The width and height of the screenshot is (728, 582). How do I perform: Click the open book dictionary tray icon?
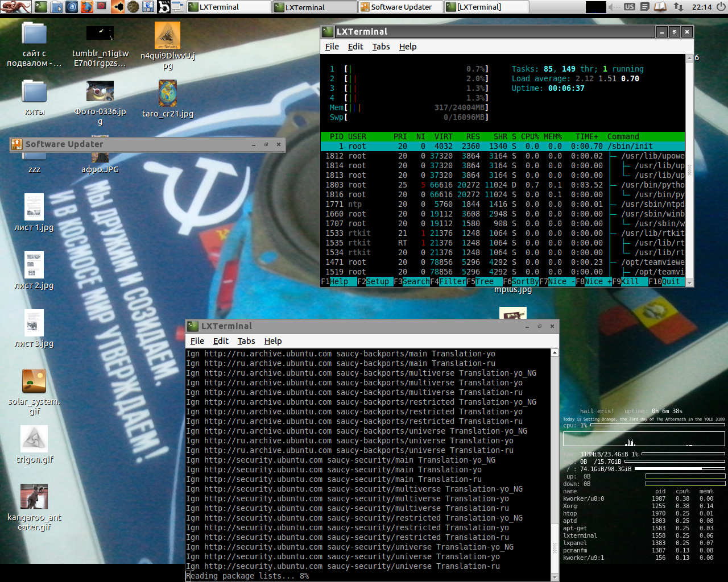[660, 7]
